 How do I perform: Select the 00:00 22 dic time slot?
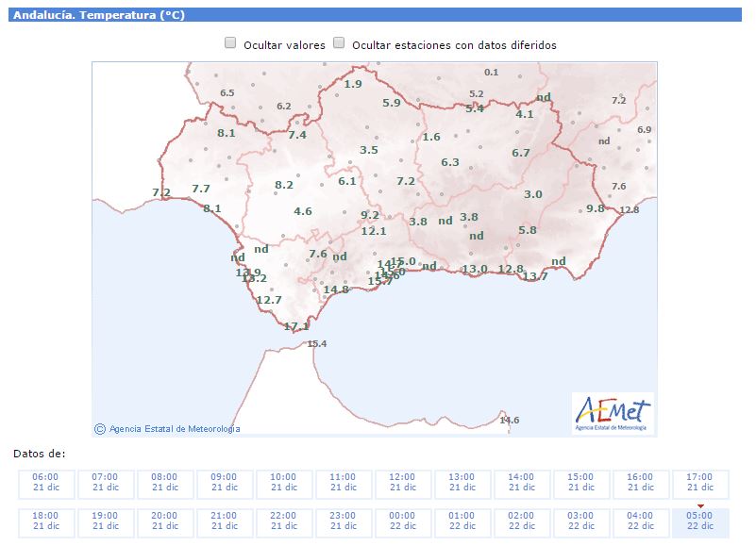[x=402, y=521]
